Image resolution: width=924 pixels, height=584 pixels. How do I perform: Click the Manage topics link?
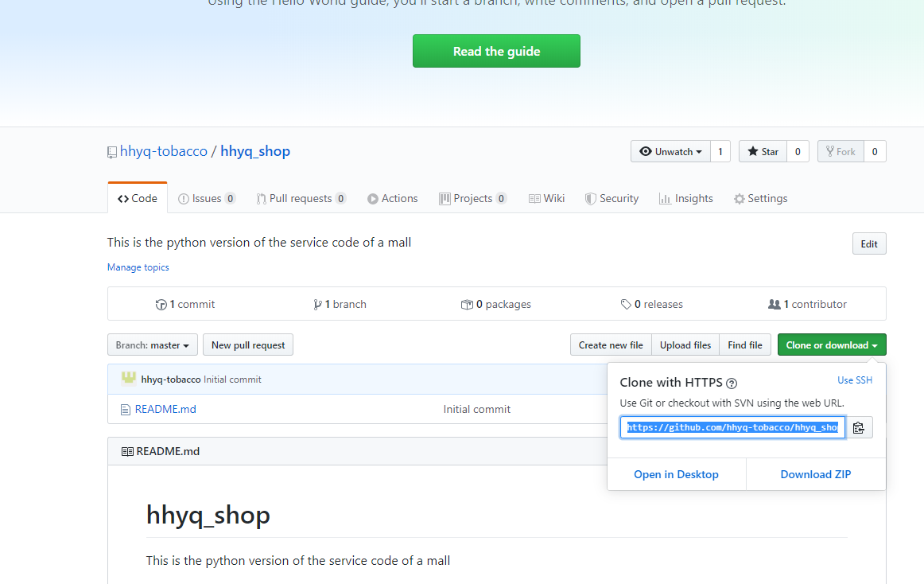point(138,267)
